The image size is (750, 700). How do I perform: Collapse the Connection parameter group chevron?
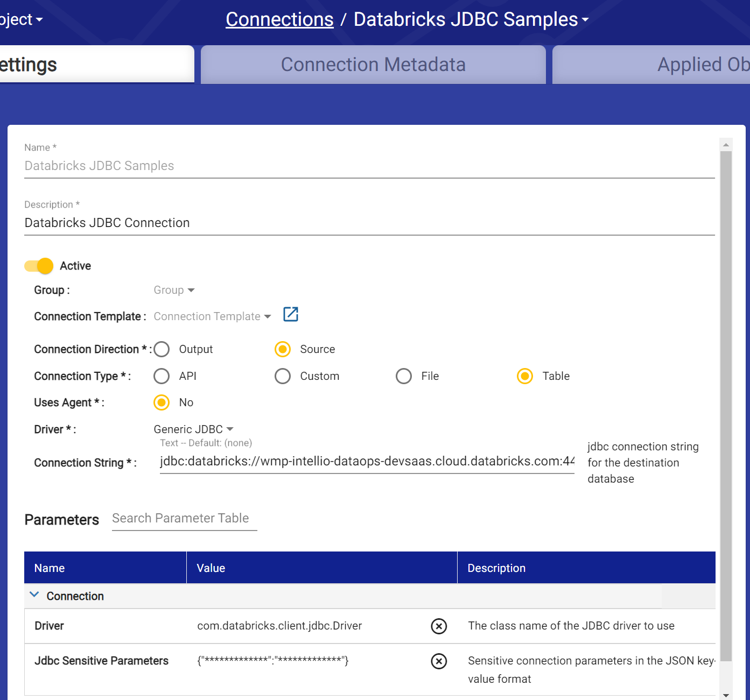coord(34,595)
